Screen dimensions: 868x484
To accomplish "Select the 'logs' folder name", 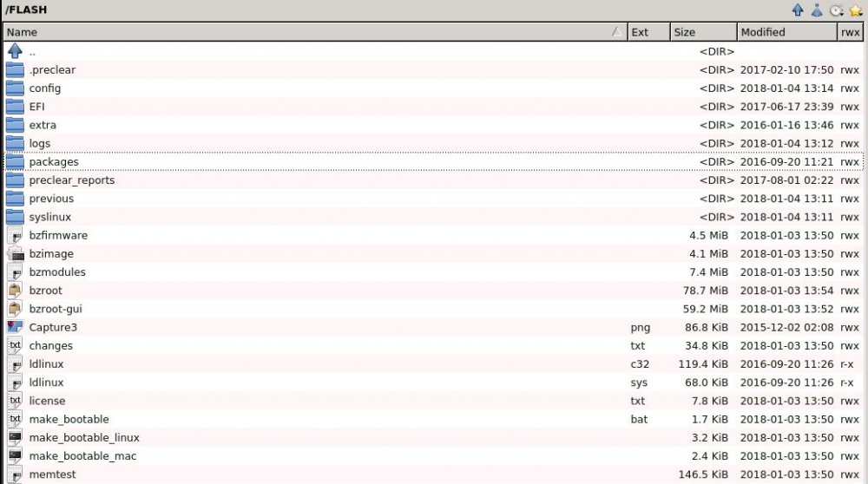I will 39,144.
